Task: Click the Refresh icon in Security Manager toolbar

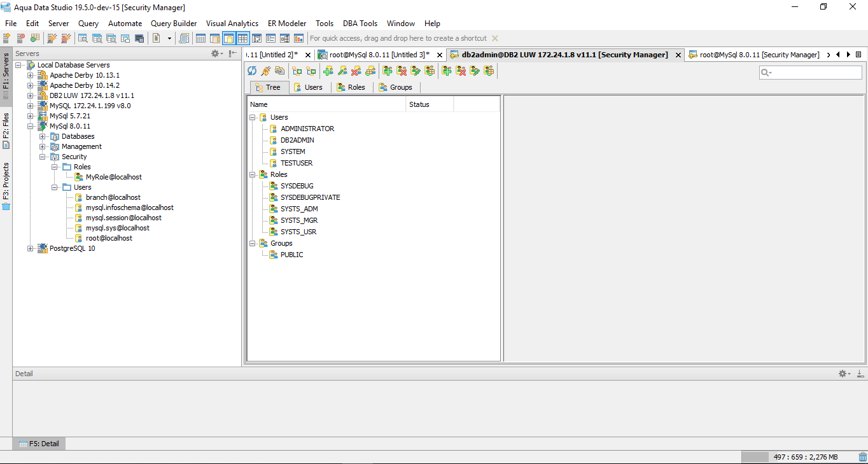Action: (252, 71)
